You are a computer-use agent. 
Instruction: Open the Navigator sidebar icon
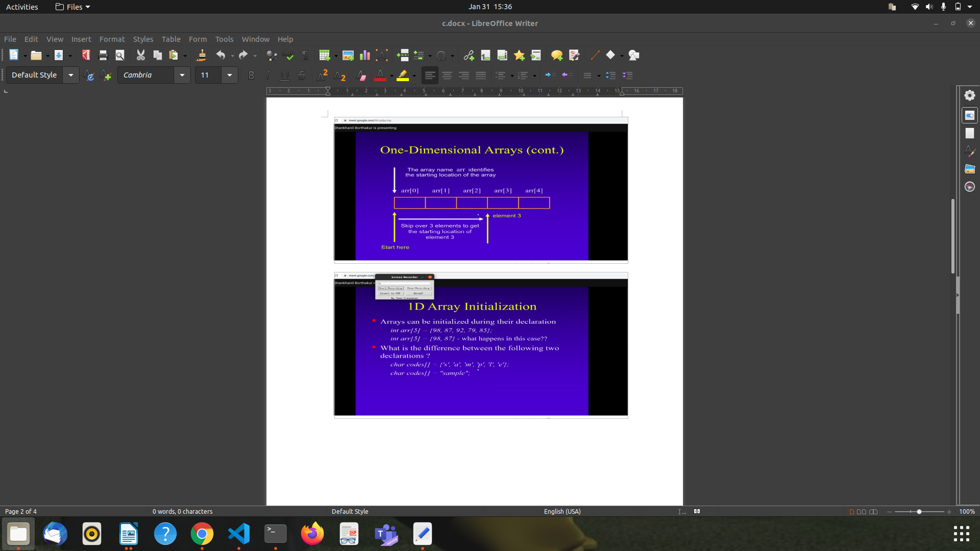click(970, 187)
